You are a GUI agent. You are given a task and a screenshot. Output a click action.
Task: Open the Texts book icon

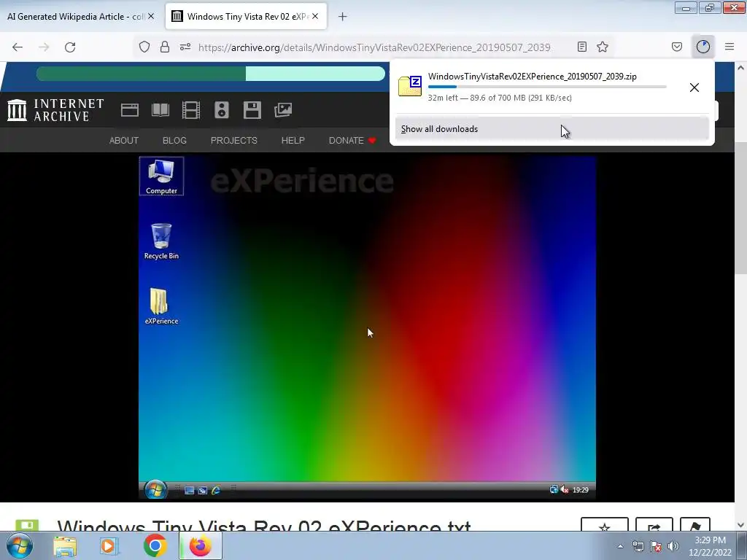(160, 110)
